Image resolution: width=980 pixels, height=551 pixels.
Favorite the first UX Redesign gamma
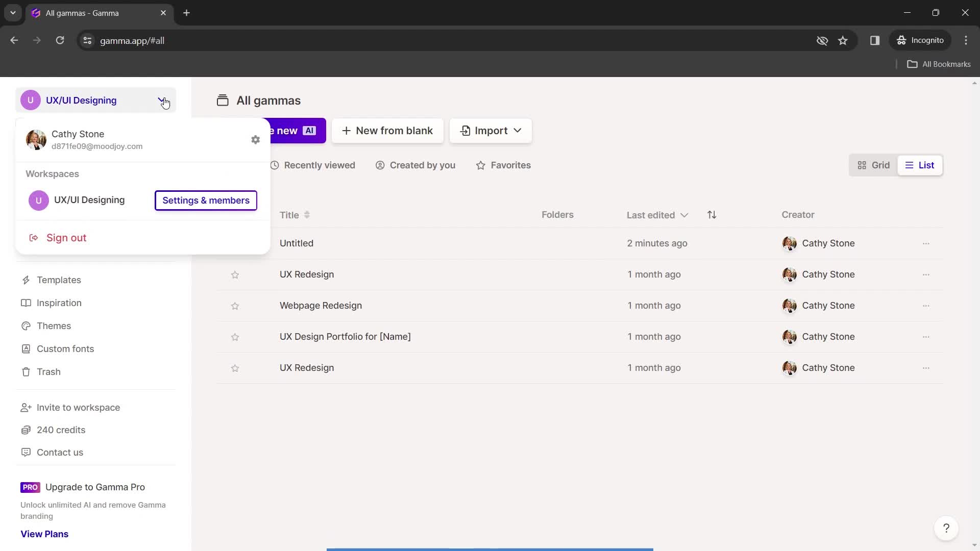point(235,274)
